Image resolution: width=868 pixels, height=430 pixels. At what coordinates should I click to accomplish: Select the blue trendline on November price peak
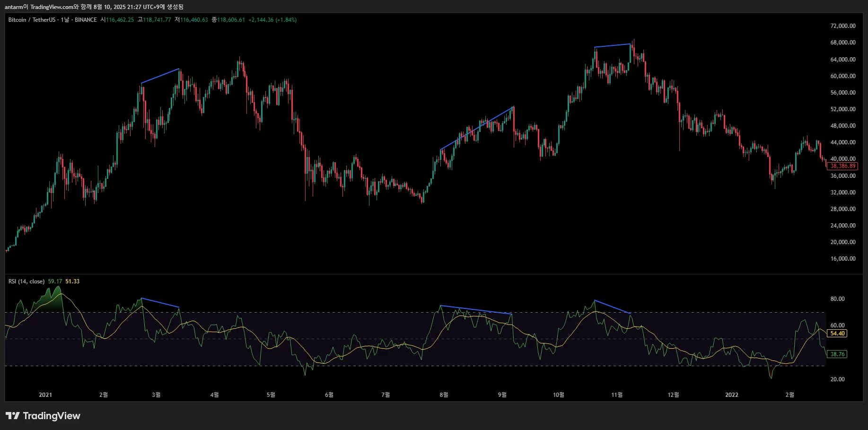(x=612, y=45)
